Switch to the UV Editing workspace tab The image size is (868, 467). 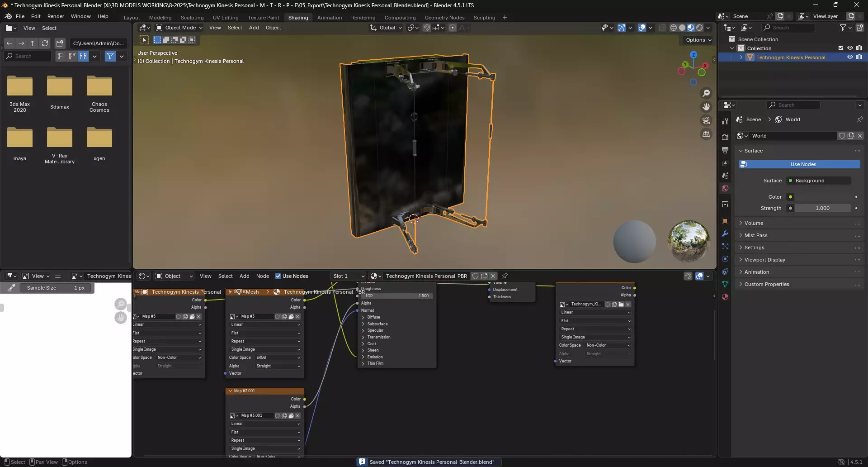(x=226, y=18)
